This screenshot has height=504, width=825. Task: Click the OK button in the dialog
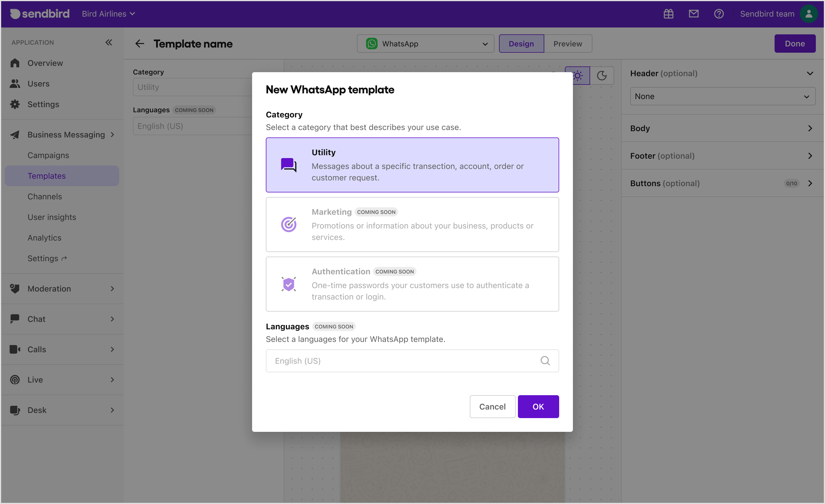click(538, 407)
